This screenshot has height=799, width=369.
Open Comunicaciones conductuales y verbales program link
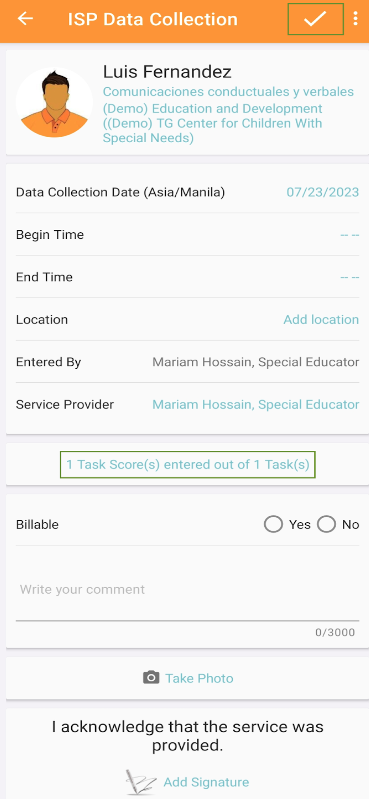pyautogui.click(x=228, y=92)
